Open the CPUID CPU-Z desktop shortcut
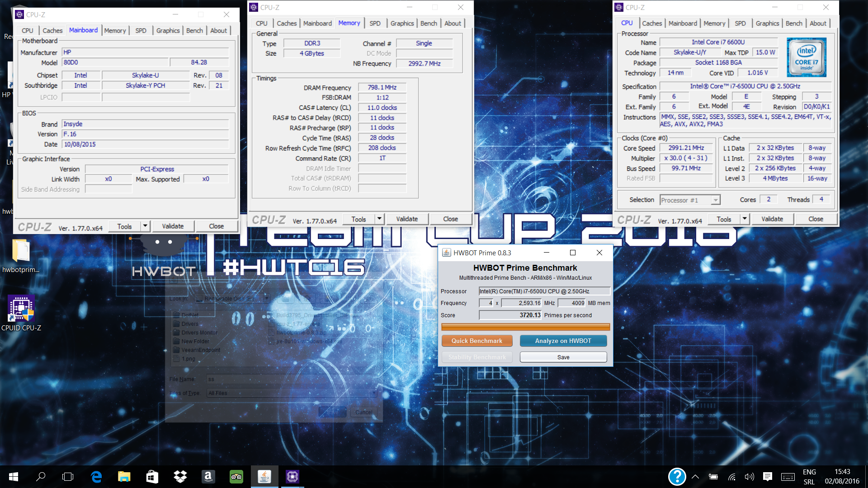Image resolution: width=868 pixels, height=488 pixels. point(21,313)
